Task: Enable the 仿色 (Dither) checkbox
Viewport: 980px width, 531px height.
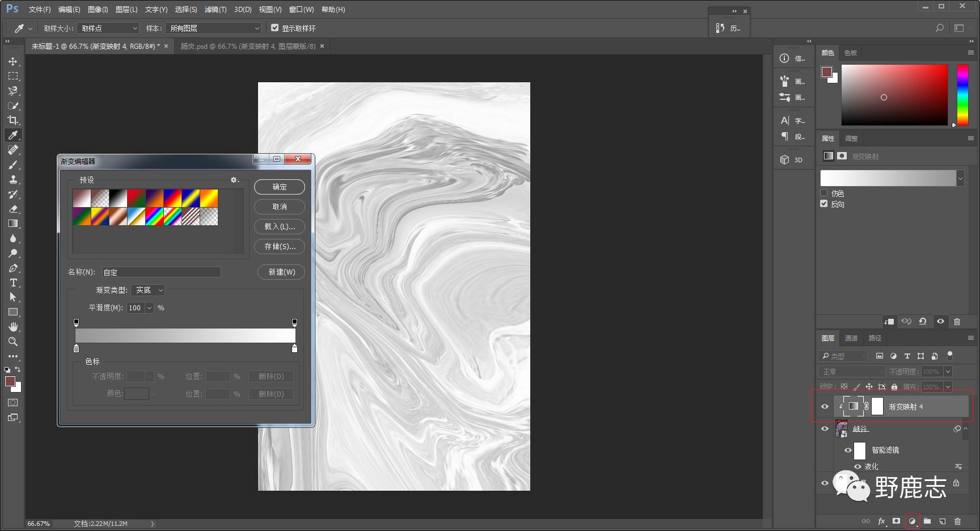Action: pyautogui.click(x=824, y=193)
